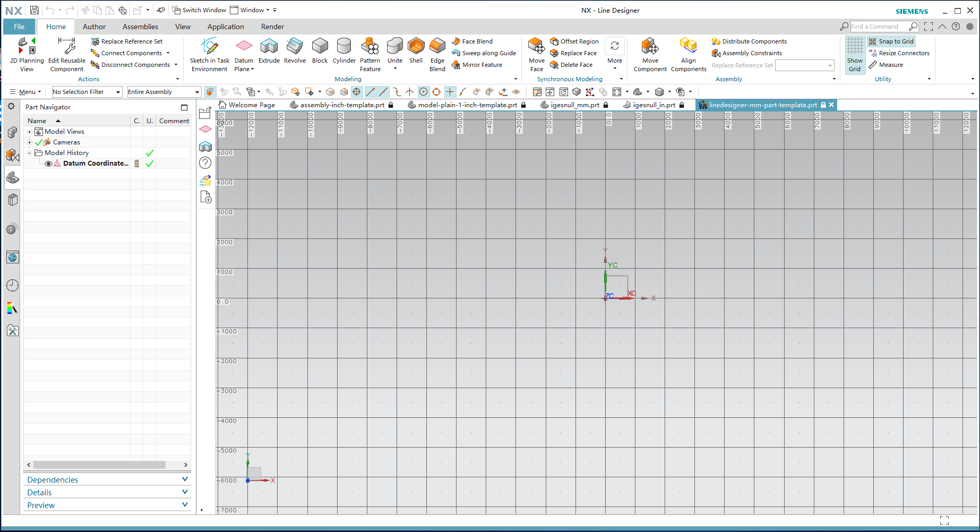Switch to the Render ribbon tab
Viewport: 980px width, 532px height.
pyautogui.click(x=272, y=27)
